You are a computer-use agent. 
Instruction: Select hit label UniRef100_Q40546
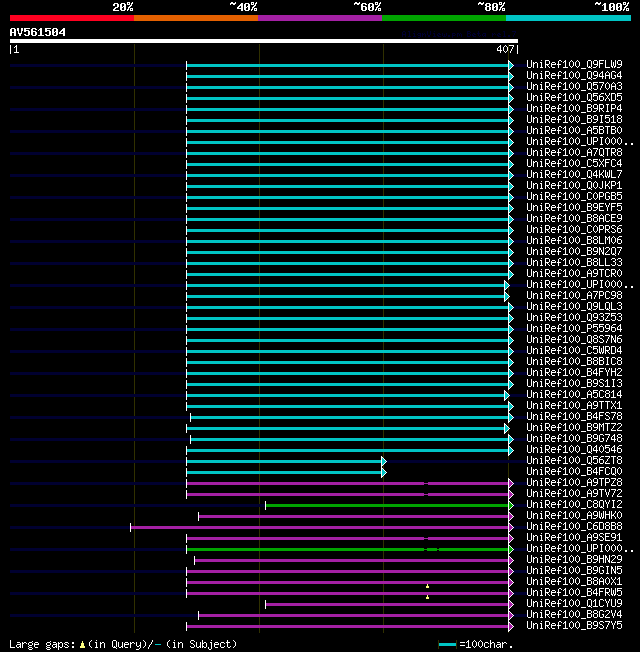[574, 450]
